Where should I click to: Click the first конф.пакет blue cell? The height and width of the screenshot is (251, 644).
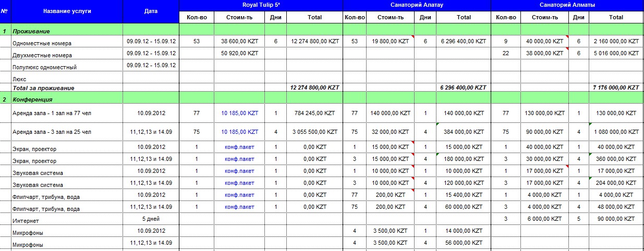point(239,147)
